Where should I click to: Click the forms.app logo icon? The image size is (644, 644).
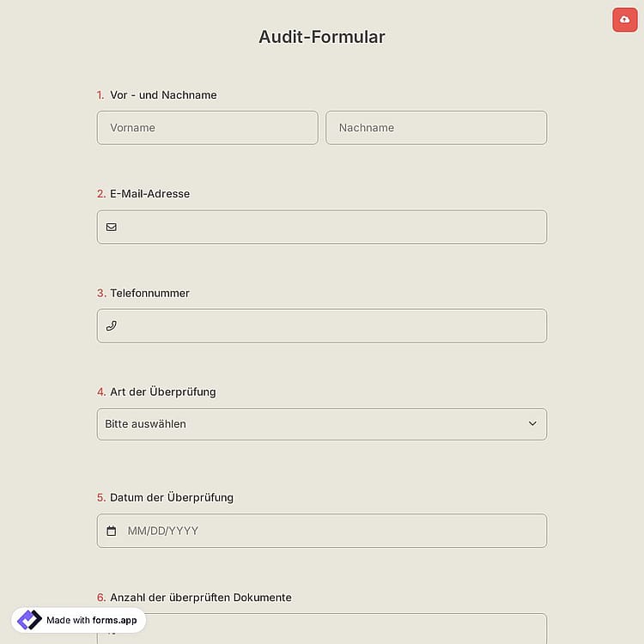click(x=29, y=620)
